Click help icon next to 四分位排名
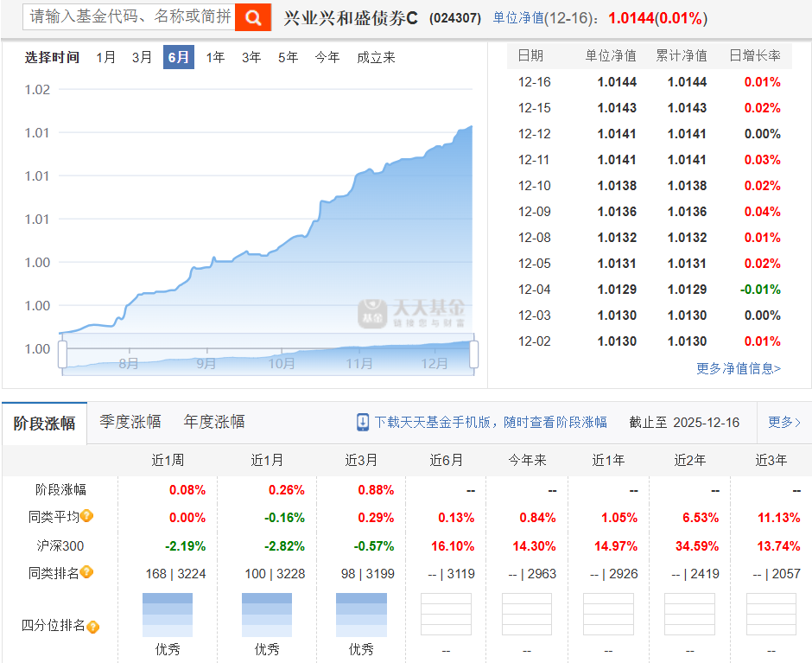 coord(92,627)
